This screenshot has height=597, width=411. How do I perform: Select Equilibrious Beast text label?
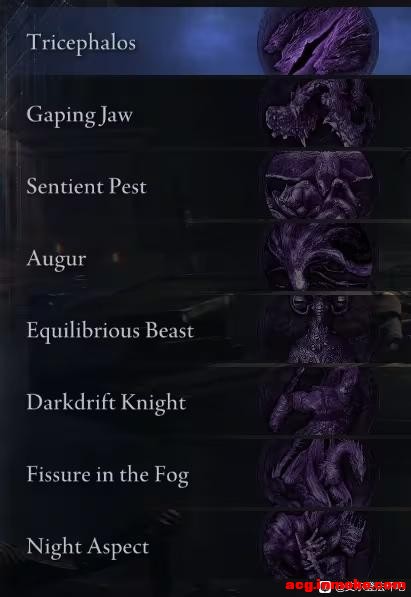click(x=110, y=330)
